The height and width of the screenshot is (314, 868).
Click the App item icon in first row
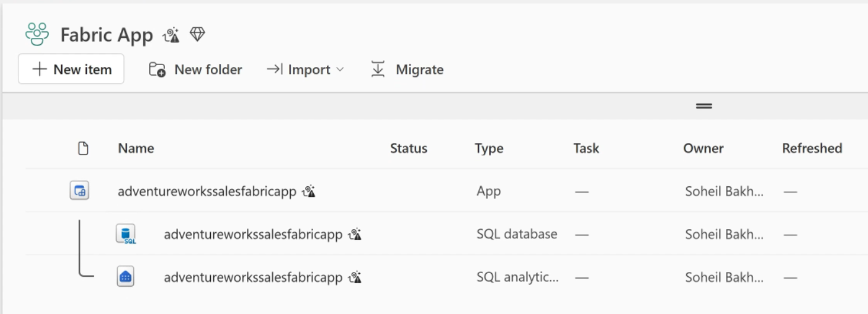(79, 191)
